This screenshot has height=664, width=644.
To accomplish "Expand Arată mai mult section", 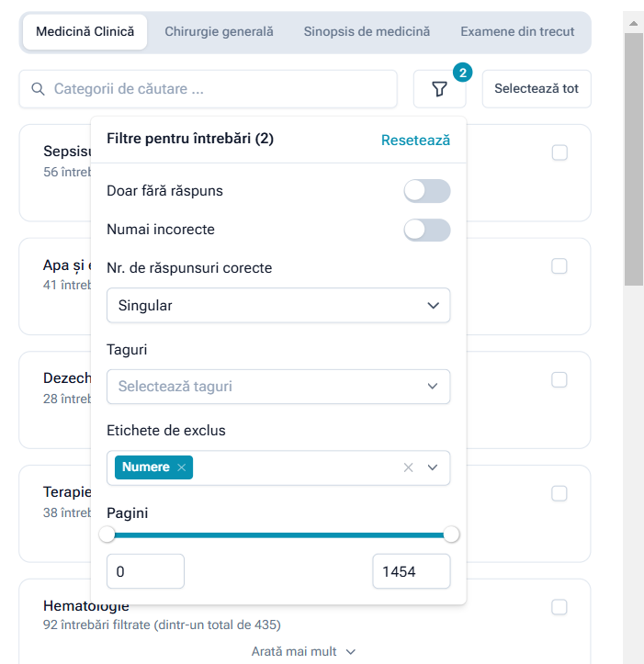I will (x=303, y=651).
